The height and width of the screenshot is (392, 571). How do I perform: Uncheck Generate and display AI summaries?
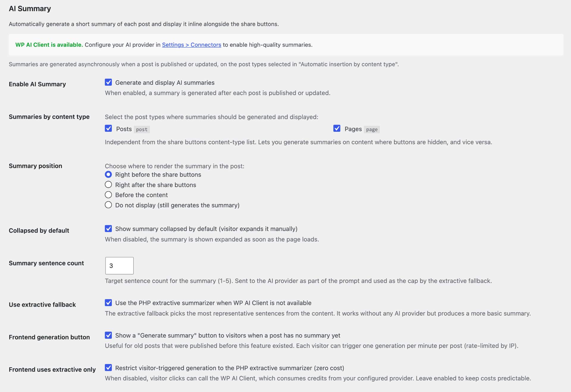pyautogui.click(x=108, y=82)
